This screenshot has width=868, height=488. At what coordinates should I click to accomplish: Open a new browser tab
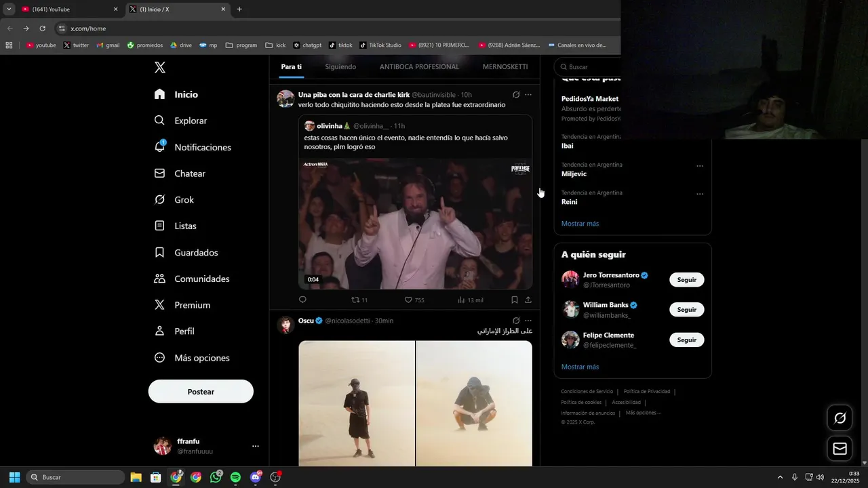click(239, 9)
